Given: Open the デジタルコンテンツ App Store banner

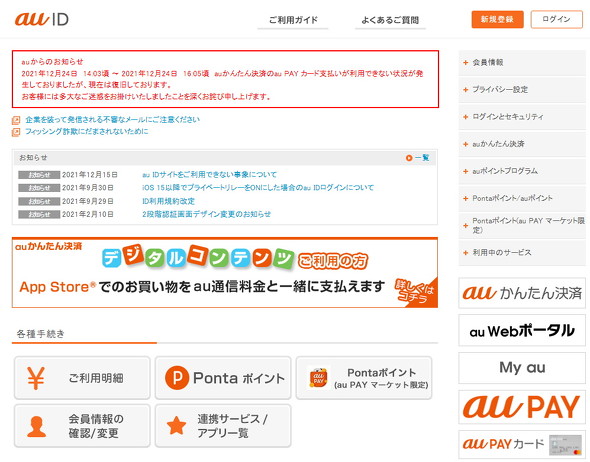Looking at the screenshot, I should pos(225,273).
